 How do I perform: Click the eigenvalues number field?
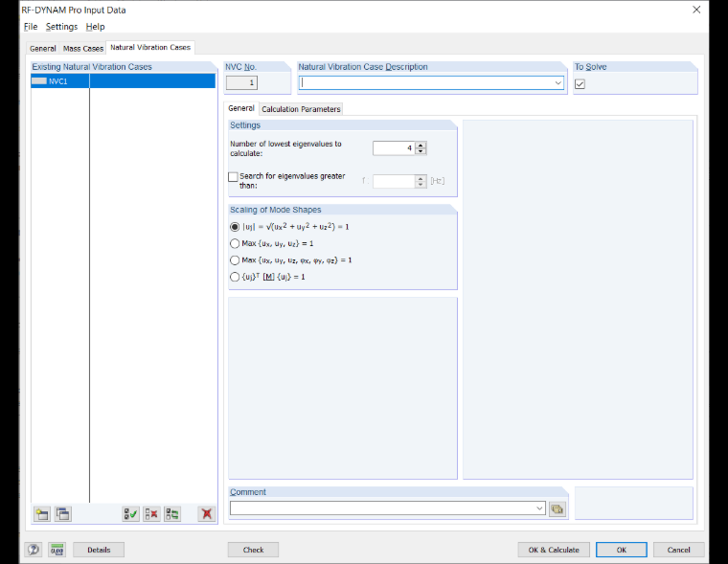(394, 148)
